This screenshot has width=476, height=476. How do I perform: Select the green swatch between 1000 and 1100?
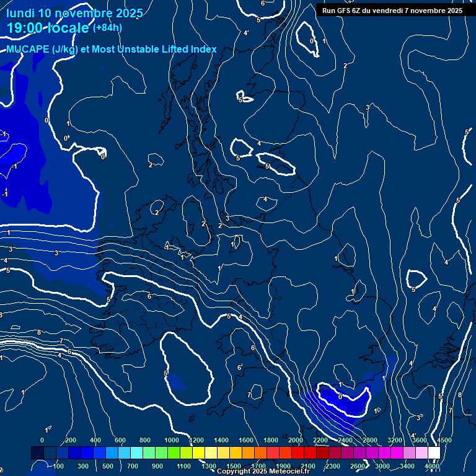(174, 452)
